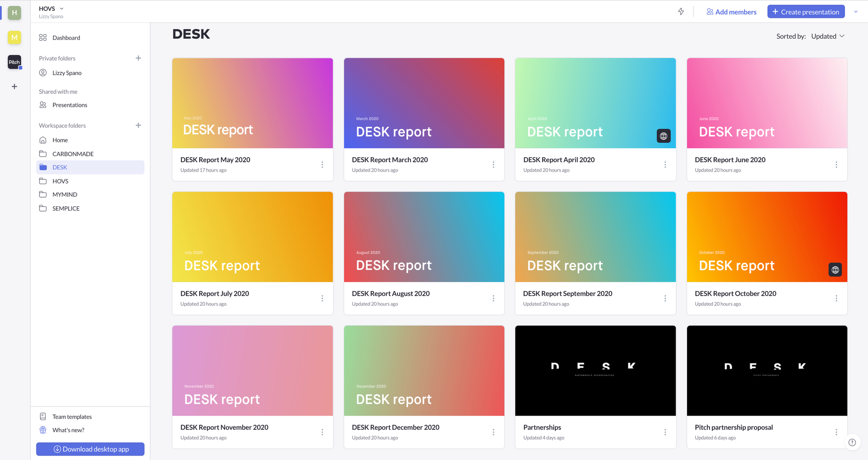Open Lizzy Spano private folder
This screenshot has width=868, height=460.
90,73
